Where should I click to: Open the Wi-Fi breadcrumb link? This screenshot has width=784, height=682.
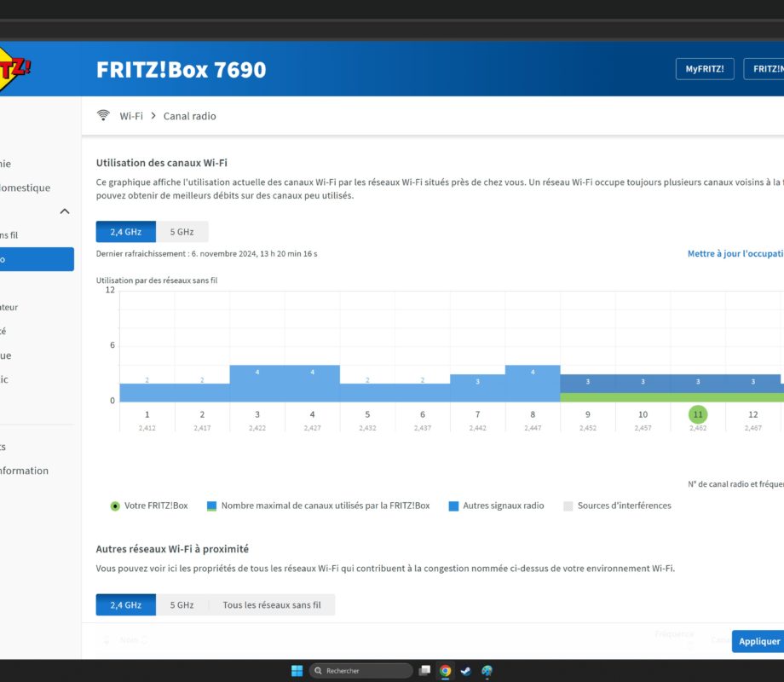[x=131, y=116]
